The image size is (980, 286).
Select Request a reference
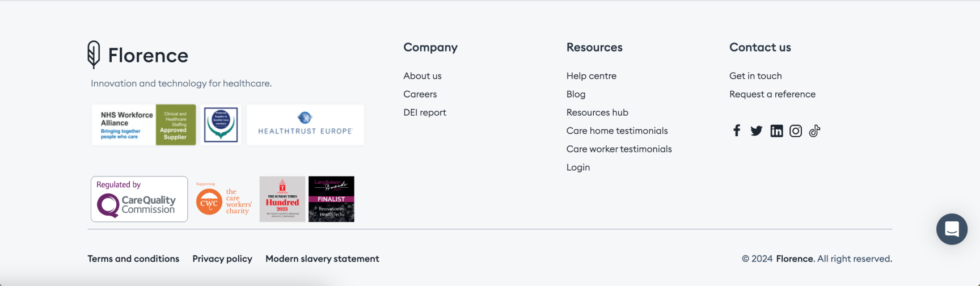(772, 94)
